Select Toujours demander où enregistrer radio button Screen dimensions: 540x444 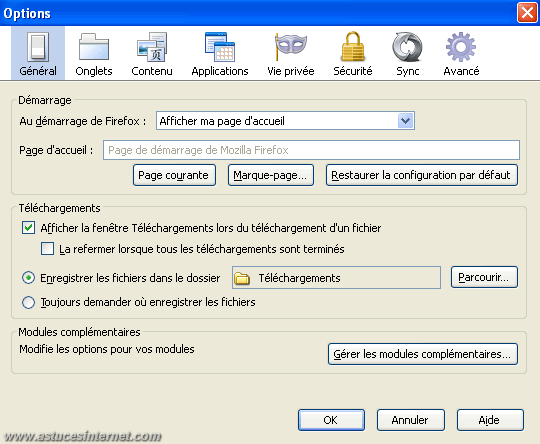pyautogui.click(x=28, y=302)
